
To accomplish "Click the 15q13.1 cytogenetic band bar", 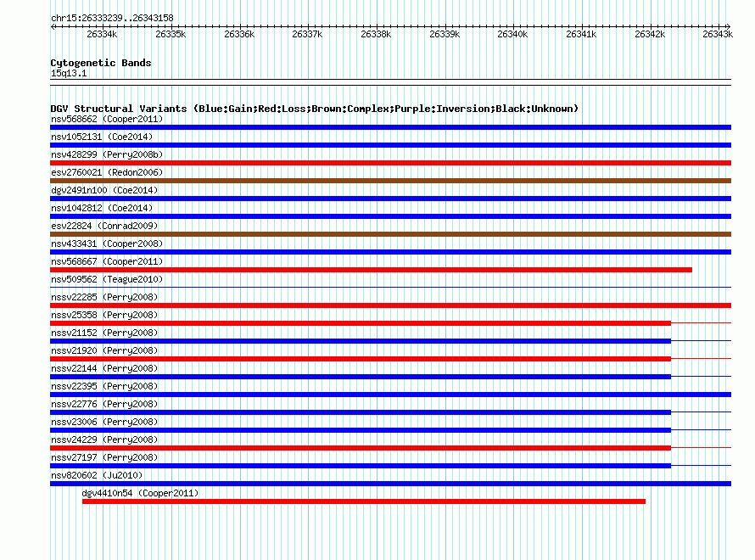I will [390, 82].
